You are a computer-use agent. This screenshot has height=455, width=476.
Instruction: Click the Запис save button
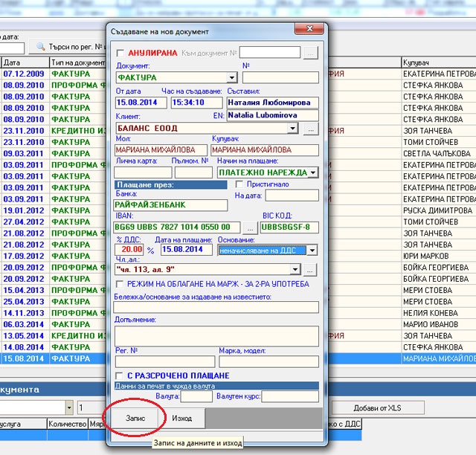pyautogui.click(x=135, y=418)
